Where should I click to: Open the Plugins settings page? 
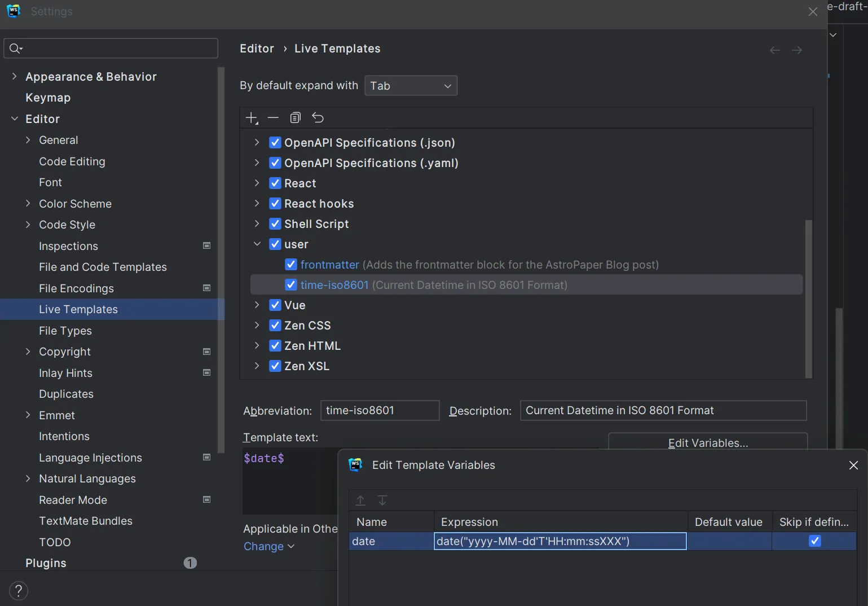46,563
